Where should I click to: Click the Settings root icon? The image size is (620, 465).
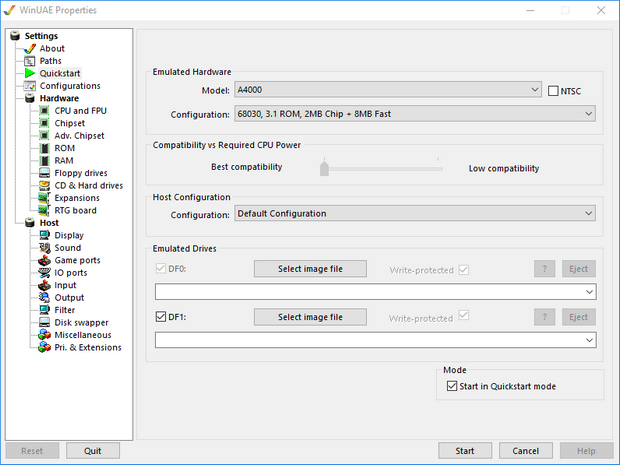point(15,36)
